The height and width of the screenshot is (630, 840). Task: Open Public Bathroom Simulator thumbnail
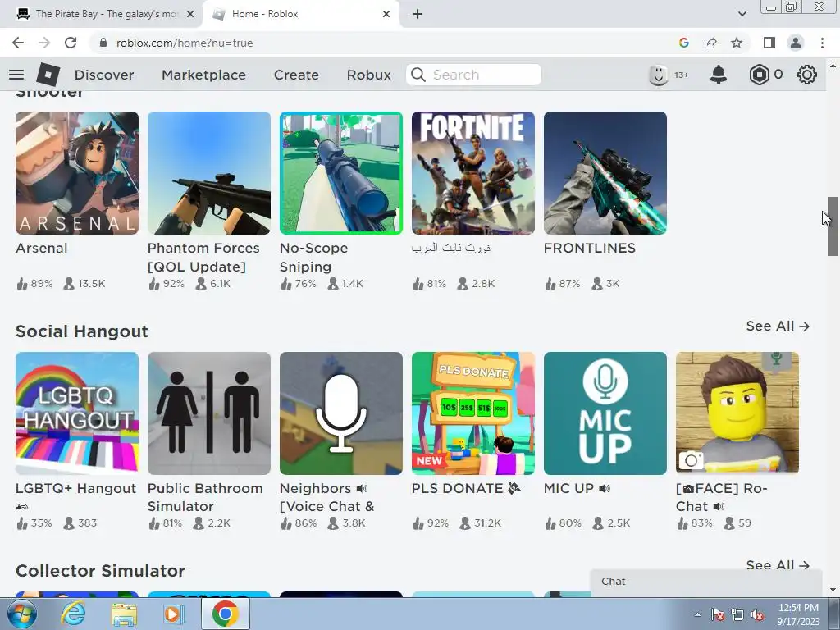pos(209,413)
